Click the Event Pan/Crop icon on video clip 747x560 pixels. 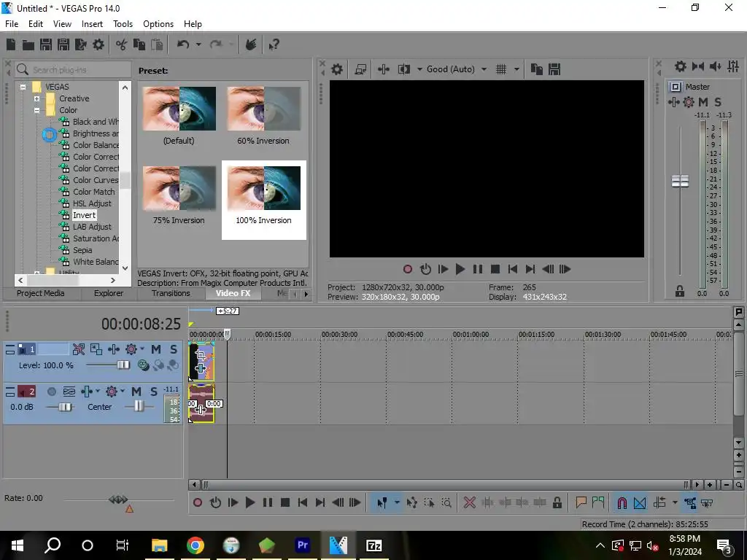pos(201,354)
